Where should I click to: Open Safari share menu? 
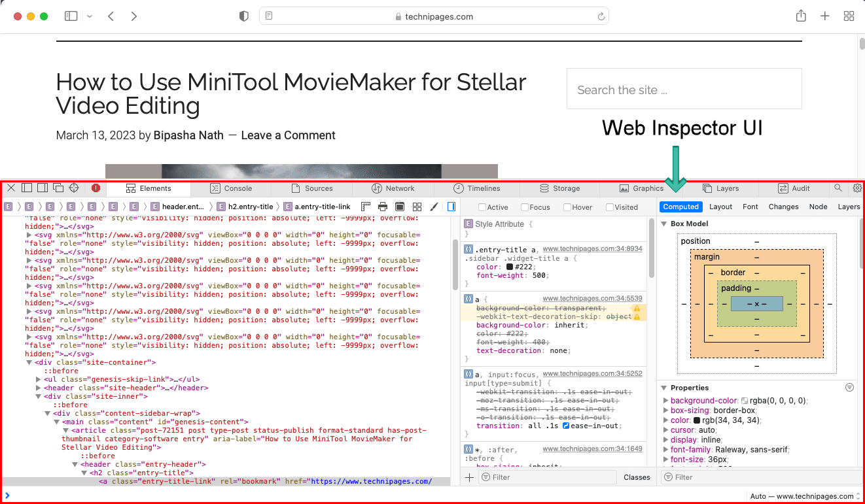coord(801,16)
